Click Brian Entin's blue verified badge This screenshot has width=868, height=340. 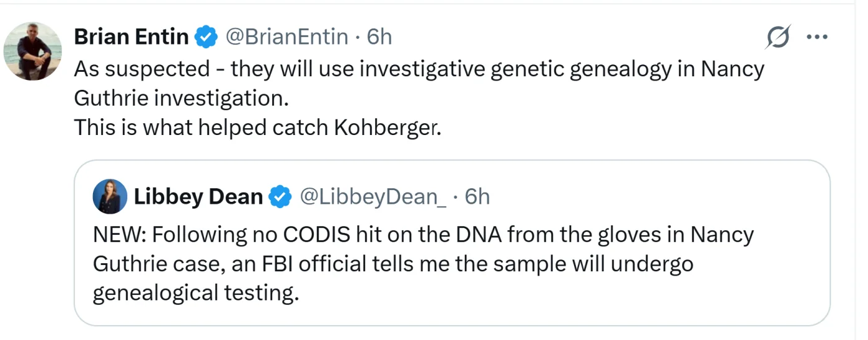(206, 38)
